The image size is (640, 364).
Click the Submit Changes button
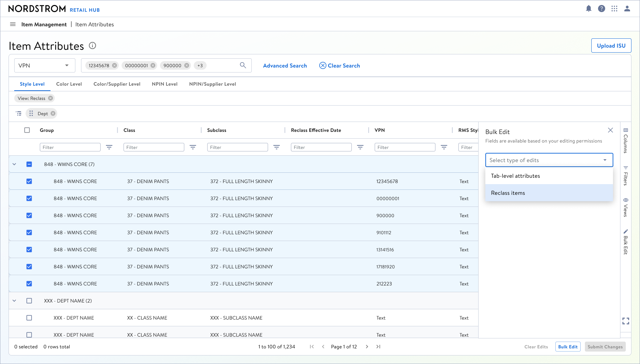(605, 347)
